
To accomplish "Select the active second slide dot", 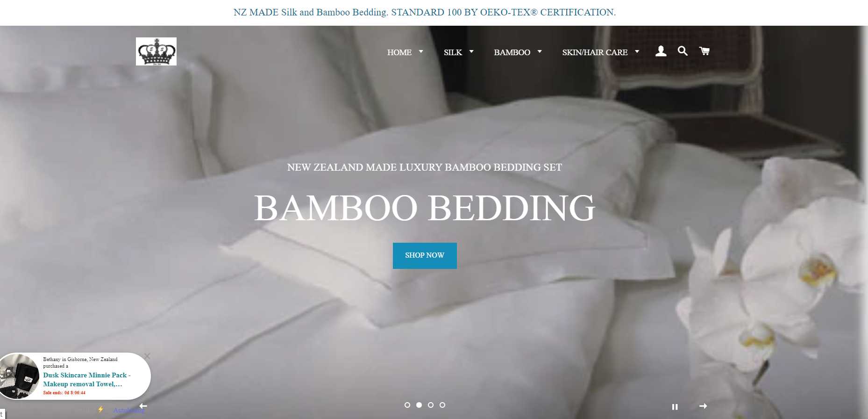I will tap(419, 405).
